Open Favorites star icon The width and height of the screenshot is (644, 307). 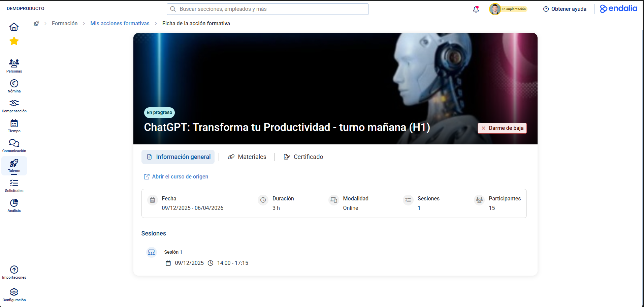point(14,41)
